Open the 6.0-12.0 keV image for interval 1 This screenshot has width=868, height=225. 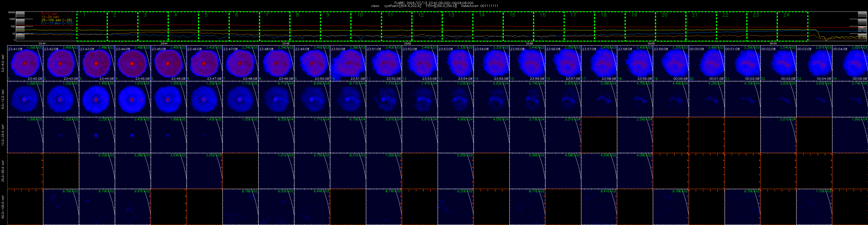tap(25, 99)
